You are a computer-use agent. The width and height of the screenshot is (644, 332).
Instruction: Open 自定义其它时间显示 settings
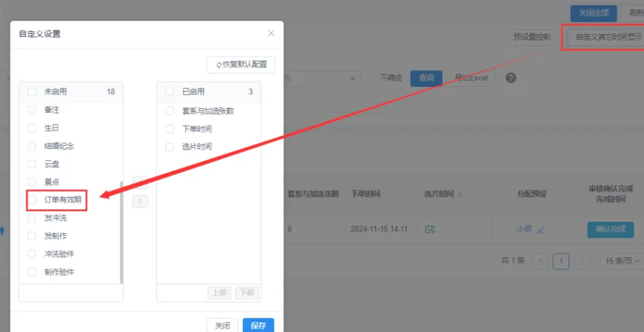coord(608,37)
